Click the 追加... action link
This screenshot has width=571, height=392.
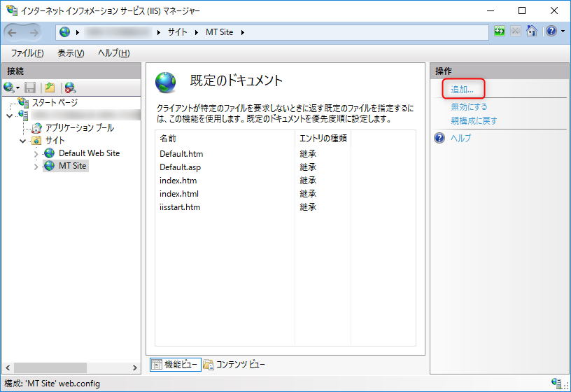point(463,90)
